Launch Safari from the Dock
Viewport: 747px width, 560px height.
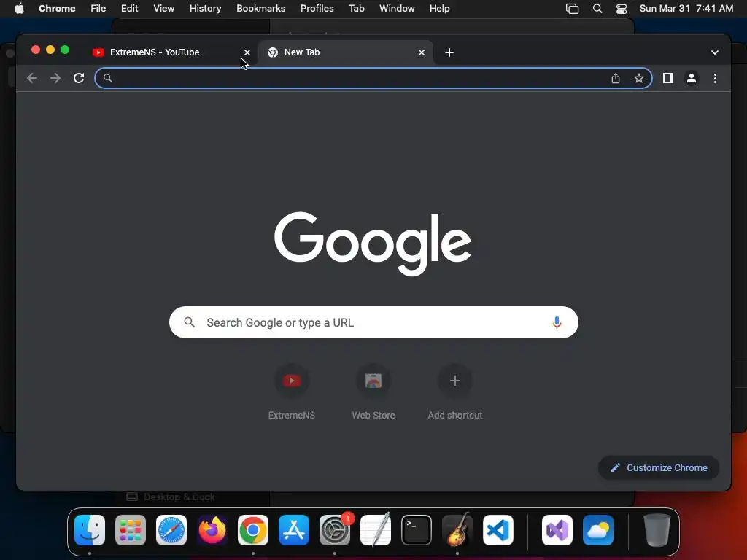171,530
